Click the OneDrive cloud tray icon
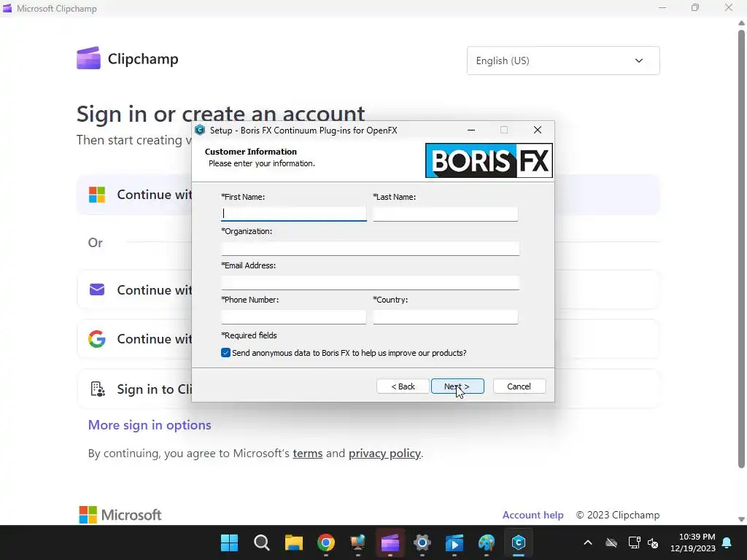Screen dimensions: 747x560 [x=611, y=542]
